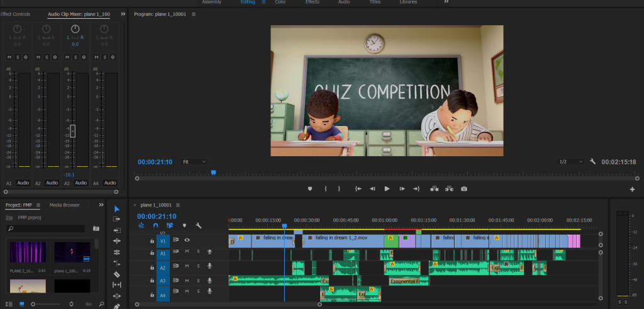Switch Project panel to list view
The image size is (644, 309).
pos(9,304)
